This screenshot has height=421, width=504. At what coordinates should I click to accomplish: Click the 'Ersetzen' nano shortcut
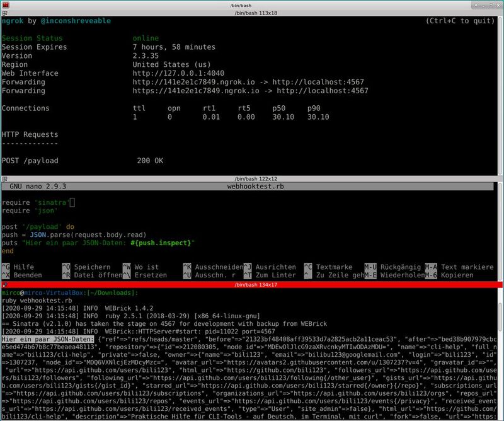[145, 275]
